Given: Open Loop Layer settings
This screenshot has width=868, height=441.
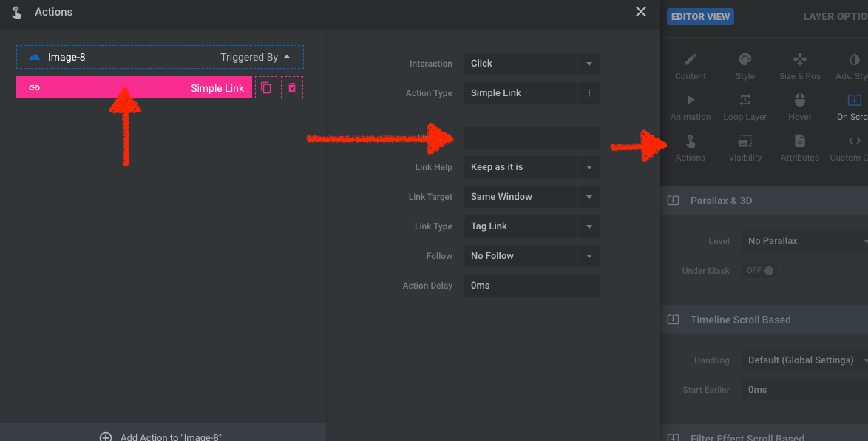Looking at the screenshot, I should 745,107.
